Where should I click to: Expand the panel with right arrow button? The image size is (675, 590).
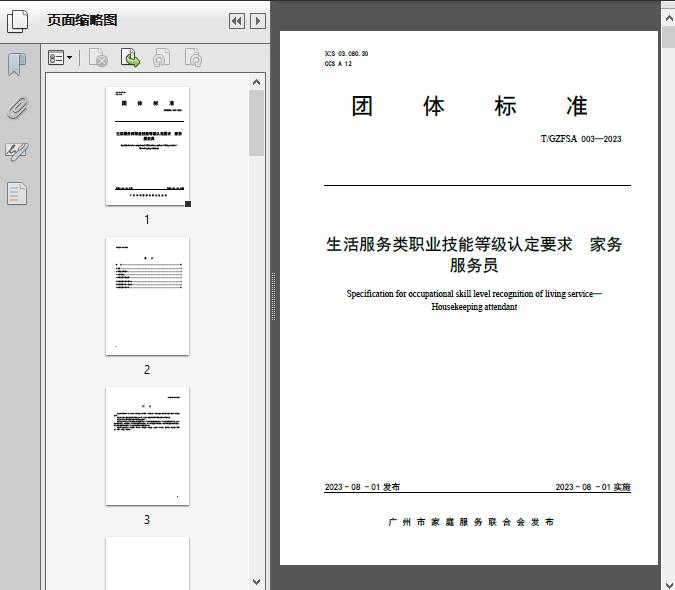(x=258, y=20)
